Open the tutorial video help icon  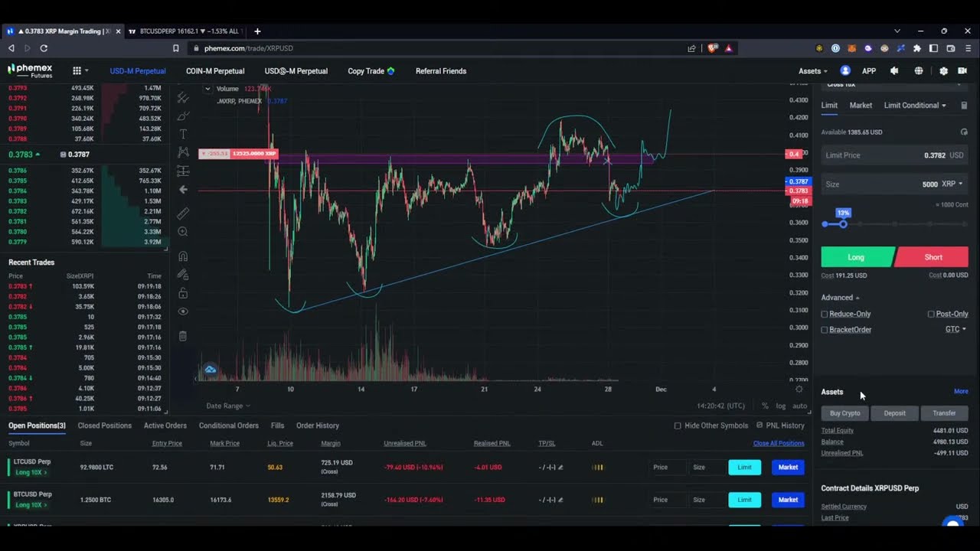964,70
